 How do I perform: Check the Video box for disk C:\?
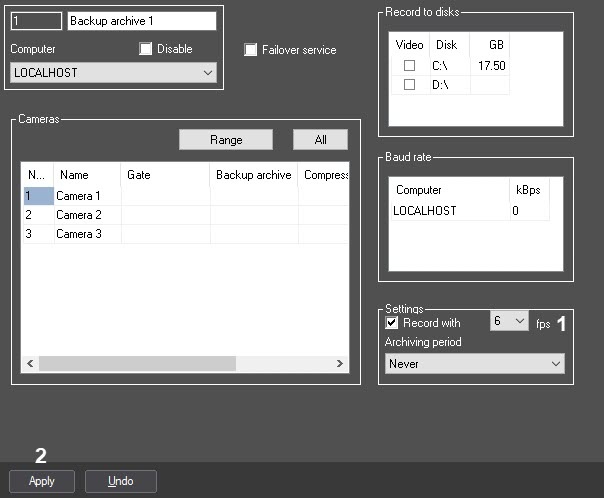(409, 65)
